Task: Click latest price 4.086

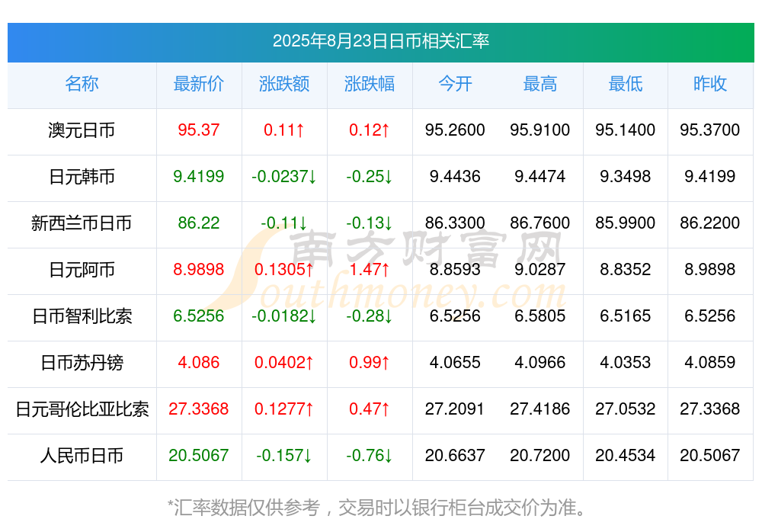Action: coord(199,363)
